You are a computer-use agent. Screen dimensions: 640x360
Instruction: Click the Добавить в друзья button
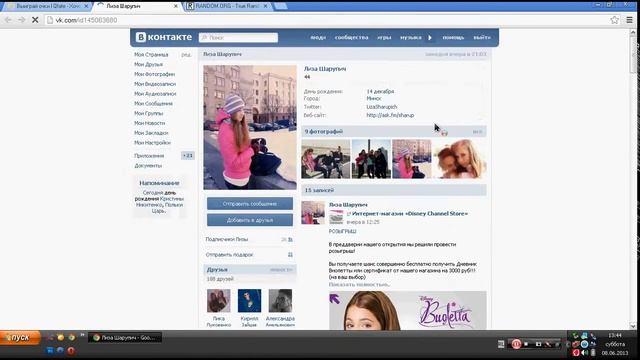[x=250, y=220]
